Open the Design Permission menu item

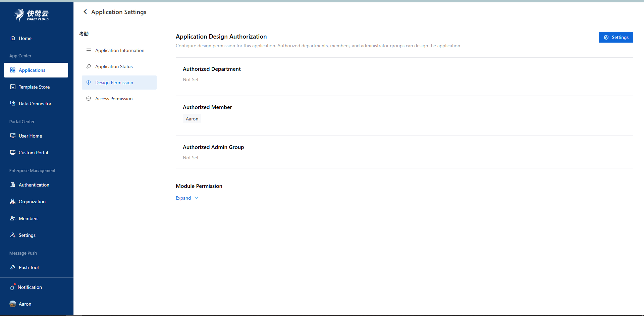[x=114, y=83]
